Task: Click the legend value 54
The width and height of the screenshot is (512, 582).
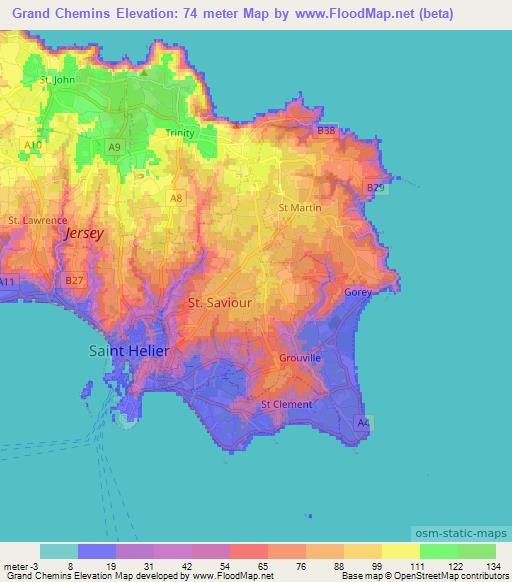Action: 224,567
